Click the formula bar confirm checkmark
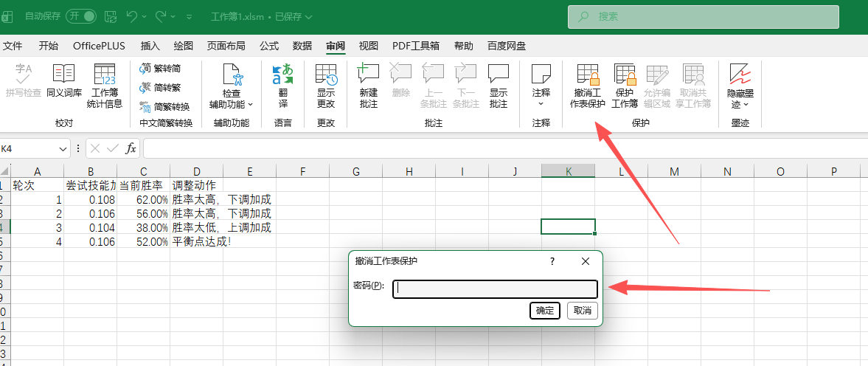This screenshot has height=366, width=868. 113,148
